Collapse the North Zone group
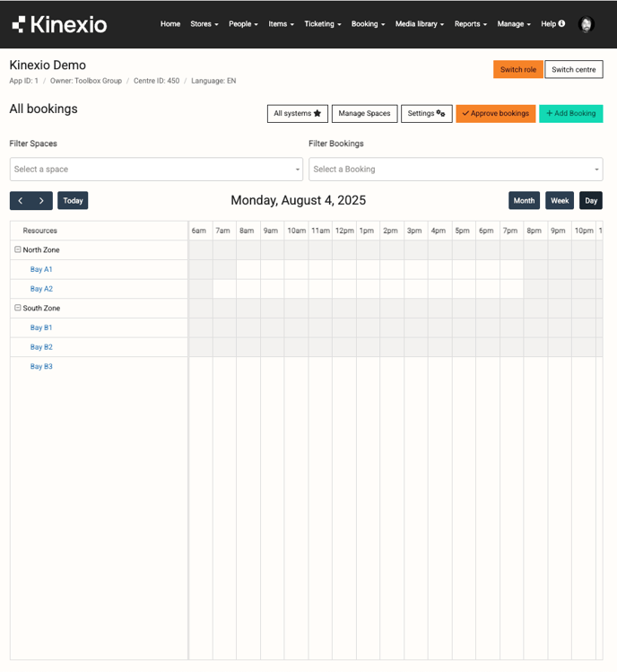This screenshot has width=617, height=672. pyautogui.click(x=18, y=250)
